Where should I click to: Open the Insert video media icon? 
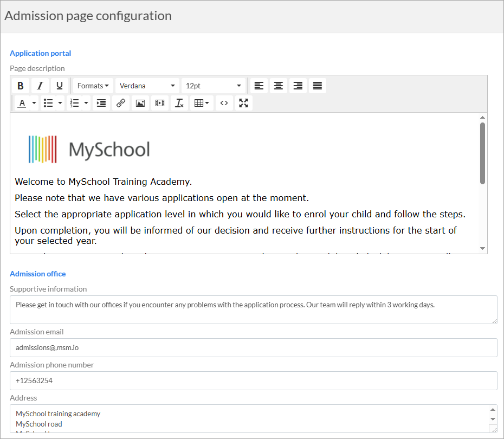pyautogui.click(x=159, y=103)
